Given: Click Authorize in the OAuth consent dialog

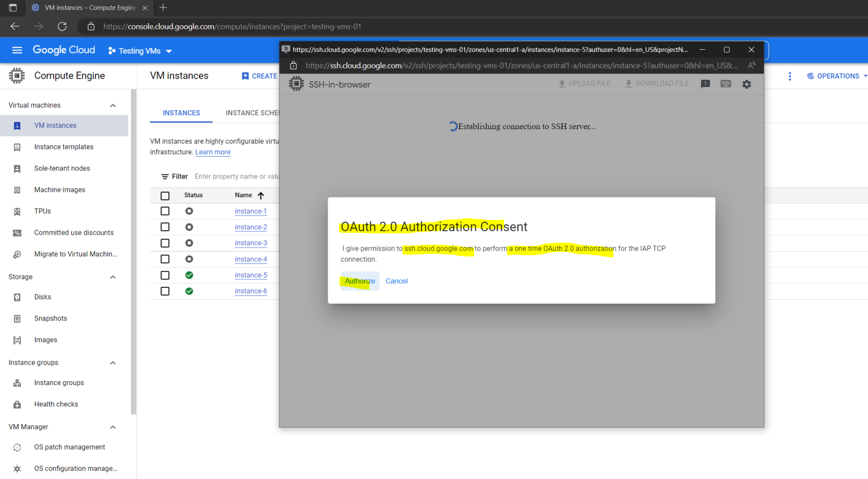Looking at the screenshot, I should click(359, 281).
